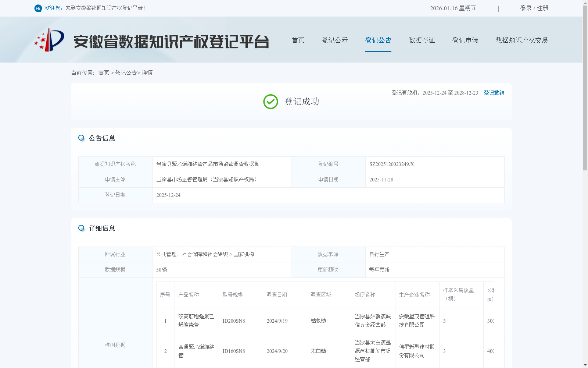
Task: Click cell 当涂县太白镇鑫源建材批发市场经营部
Action: 373,351
